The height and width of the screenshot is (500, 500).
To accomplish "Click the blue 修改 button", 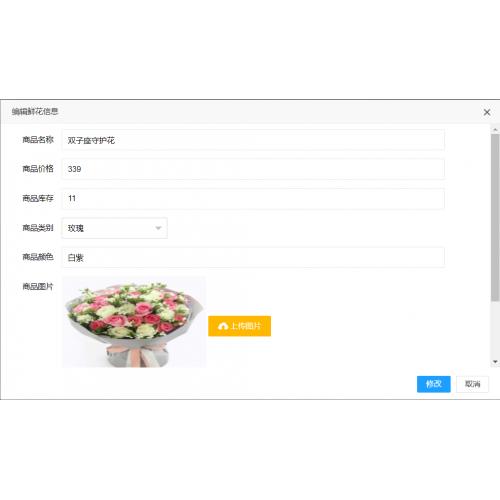I will tap(433, 384).
